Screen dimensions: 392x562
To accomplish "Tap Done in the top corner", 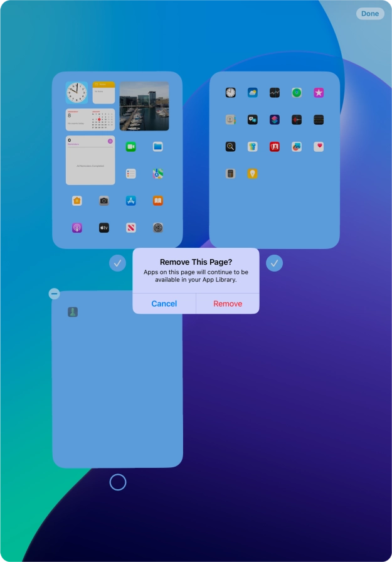I will 370,14.
